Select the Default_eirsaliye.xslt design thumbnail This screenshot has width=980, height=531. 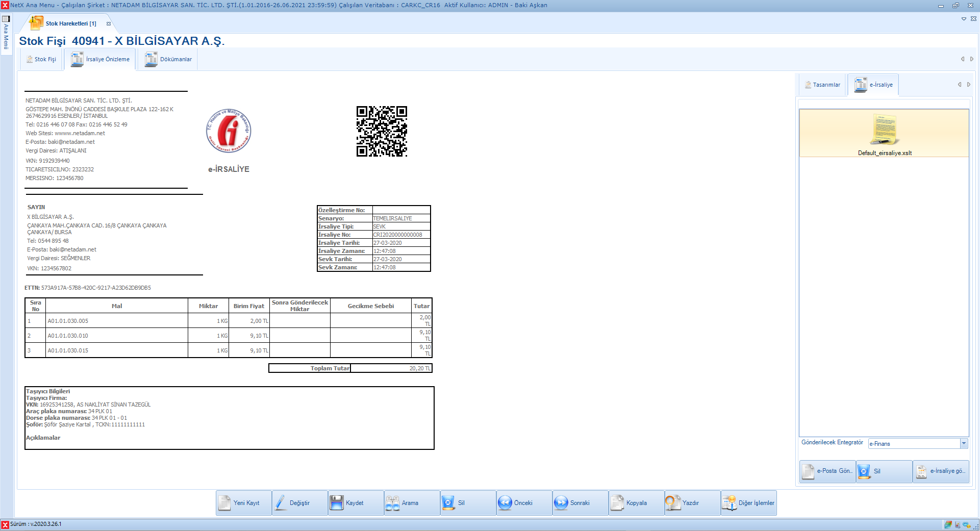pos(884,134)
